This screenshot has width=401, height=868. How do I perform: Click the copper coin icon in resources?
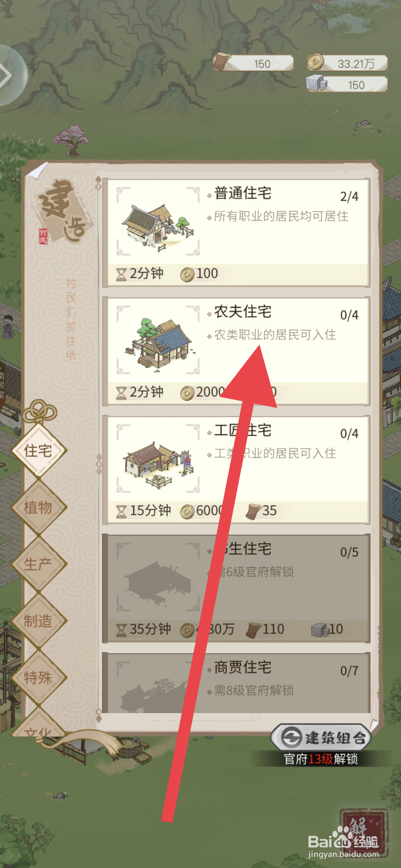tap(316, 62)
